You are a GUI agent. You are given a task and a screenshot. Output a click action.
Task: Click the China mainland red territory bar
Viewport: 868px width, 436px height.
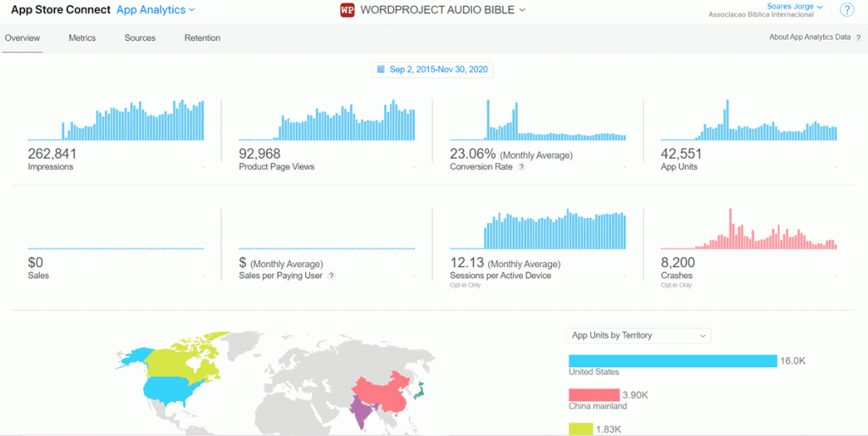pyautogui.click(x=593, y=395)
